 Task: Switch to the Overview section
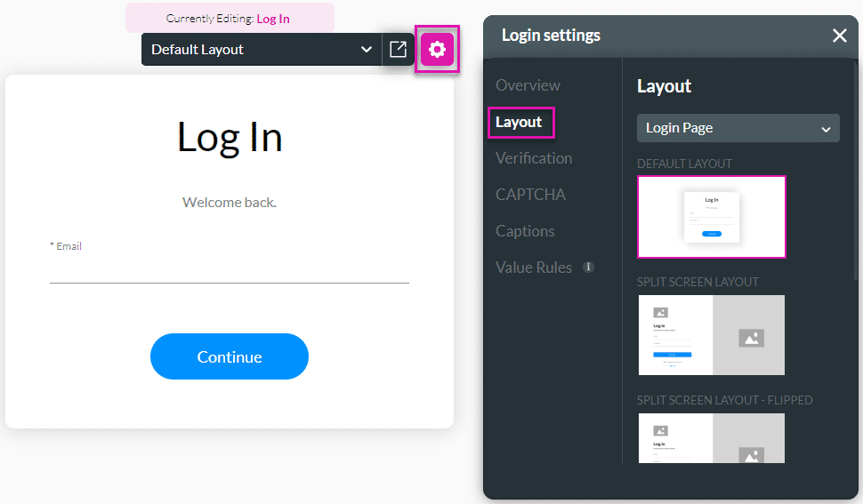(528, 85)
